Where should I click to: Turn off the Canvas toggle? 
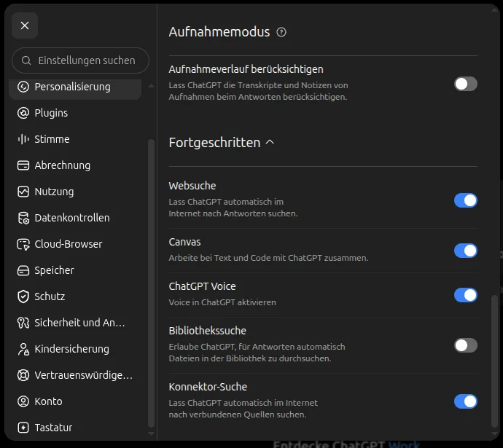coord(466,251)
